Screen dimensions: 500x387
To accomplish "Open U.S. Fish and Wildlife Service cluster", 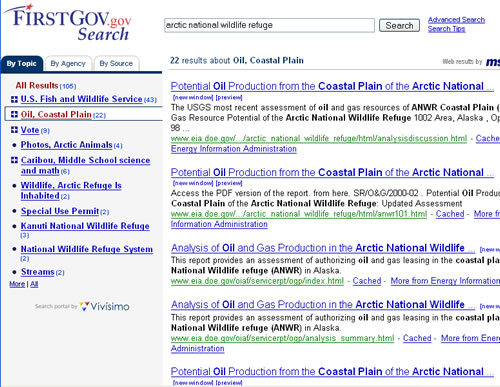I will 82,99.
